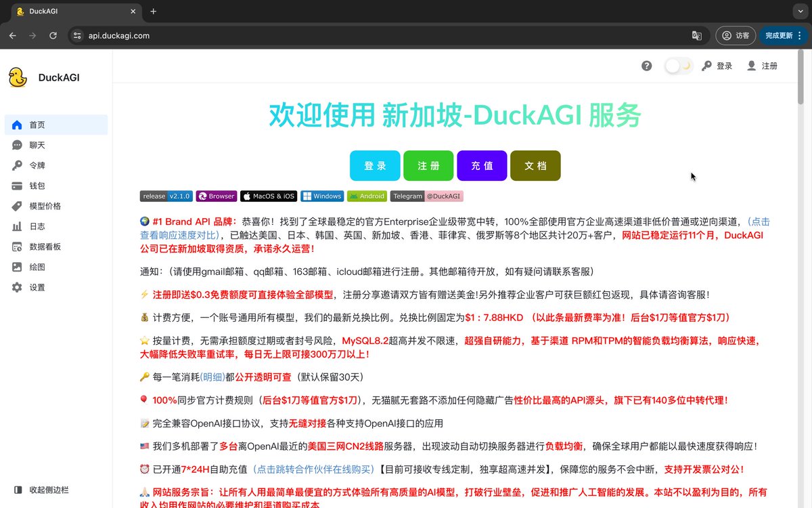This screenshot has height=508, width=812.
Task: Click the wallet card icon beside 钱包
Action: [17, 186]
